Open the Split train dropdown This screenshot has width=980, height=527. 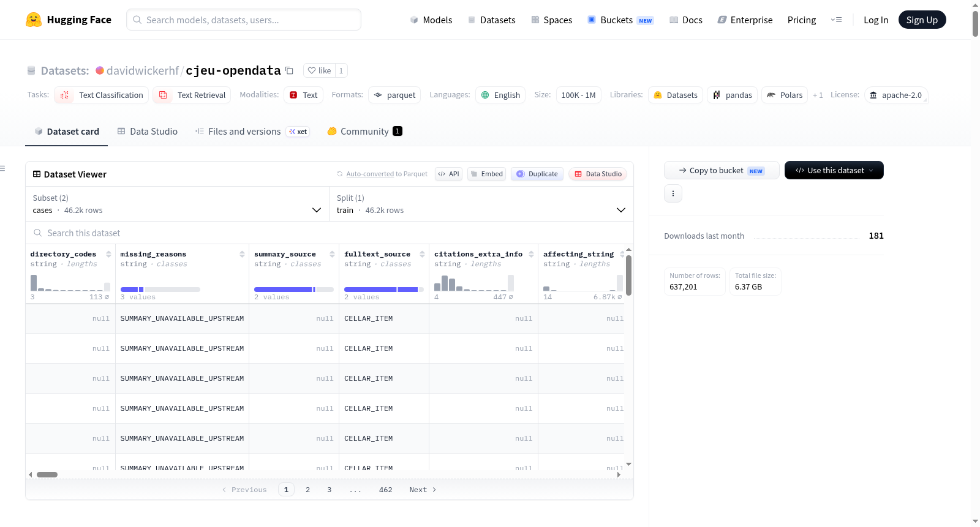click(481, 204)
